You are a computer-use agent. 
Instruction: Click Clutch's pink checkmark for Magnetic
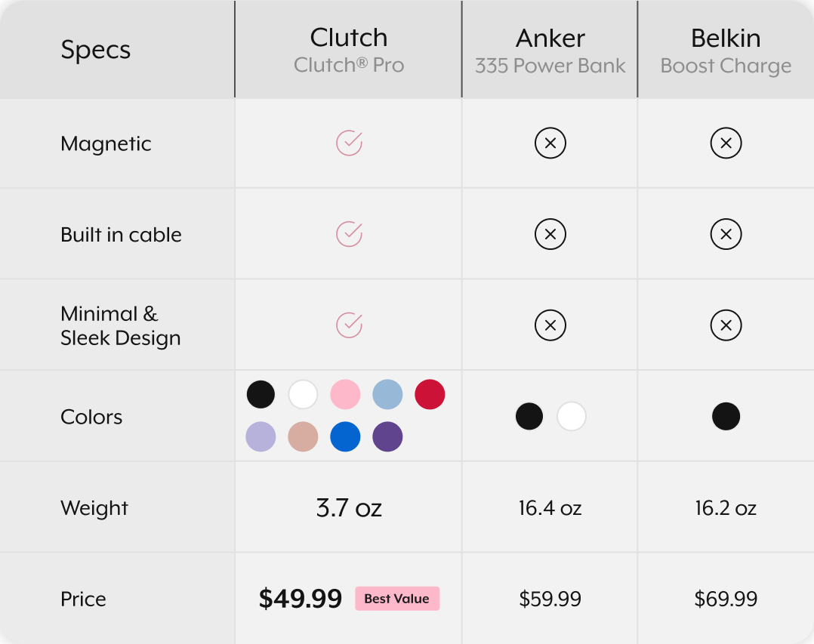[x=350, y=143]
